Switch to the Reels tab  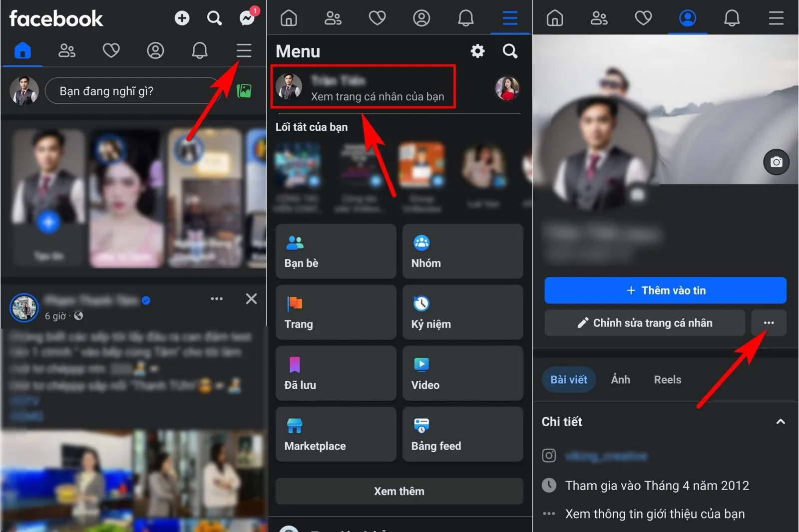tap(667, 379)
